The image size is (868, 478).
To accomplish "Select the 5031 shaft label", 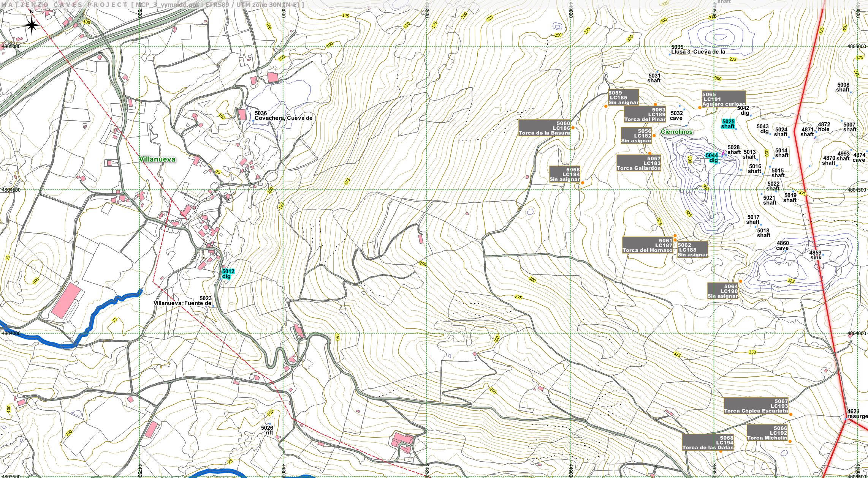I will click(654, 78).
